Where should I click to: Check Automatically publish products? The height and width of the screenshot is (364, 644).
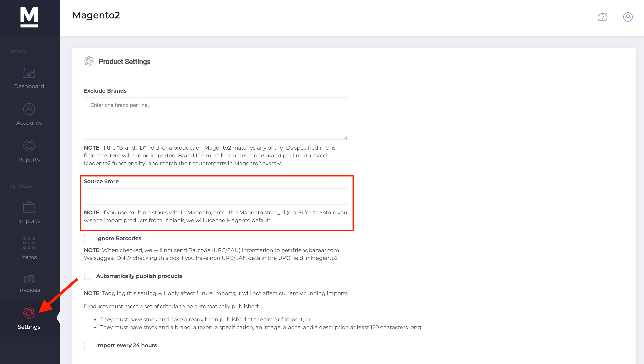pyautogui.click(x=88, y=276)
